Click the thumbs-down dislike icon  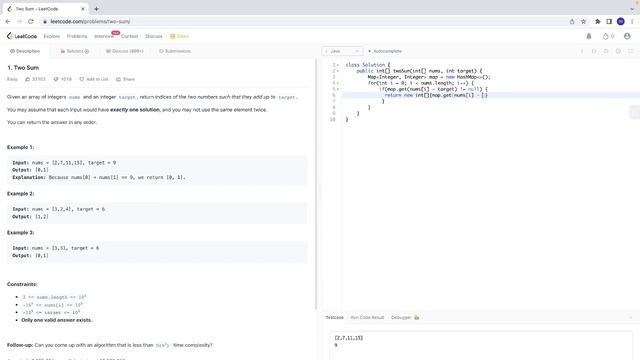tap(56, 79)
